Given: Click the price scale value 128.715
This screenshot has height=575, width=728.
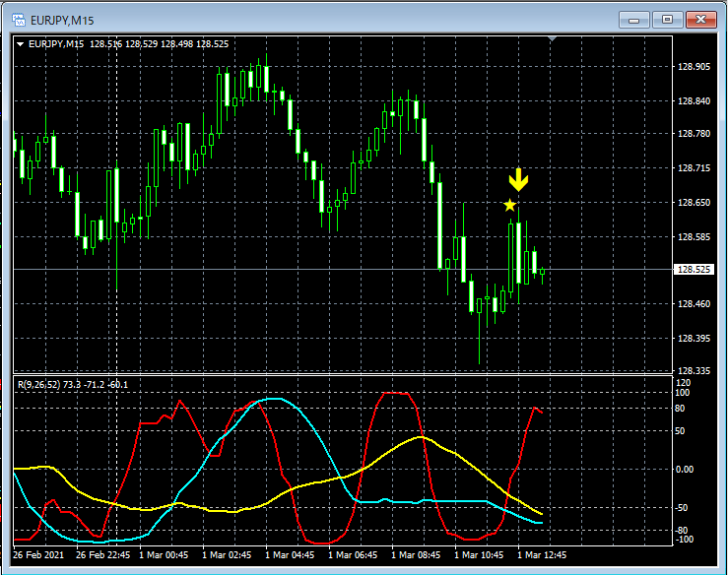Looking at the screenshot, I should pos(694,168).
